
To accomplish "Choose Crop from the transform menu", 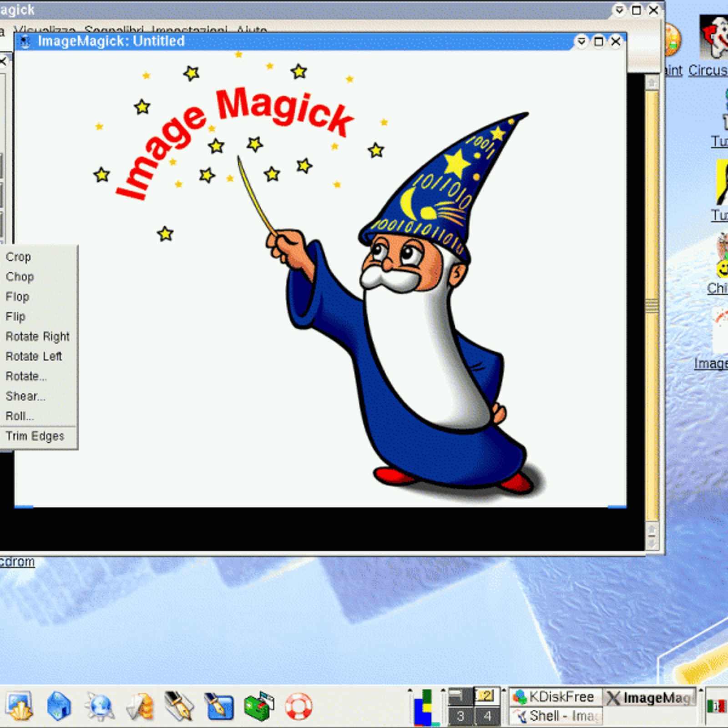I will click(x=39, y=257).
